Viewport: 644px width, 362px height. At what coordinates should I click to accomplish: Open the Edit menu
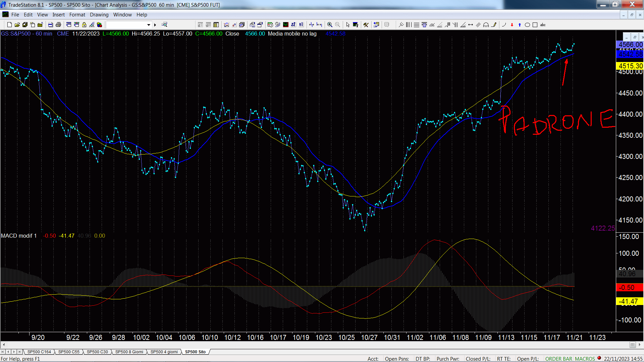[28, 15]
